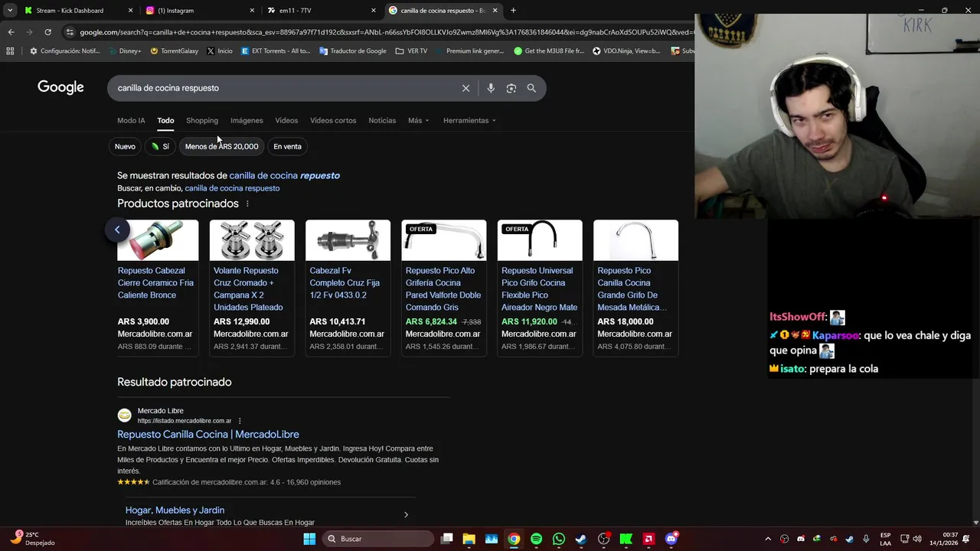Expand the Herramientas tools dropdown
The width and height of the screenshot is (980, 551).
click(x=469, y=120)
